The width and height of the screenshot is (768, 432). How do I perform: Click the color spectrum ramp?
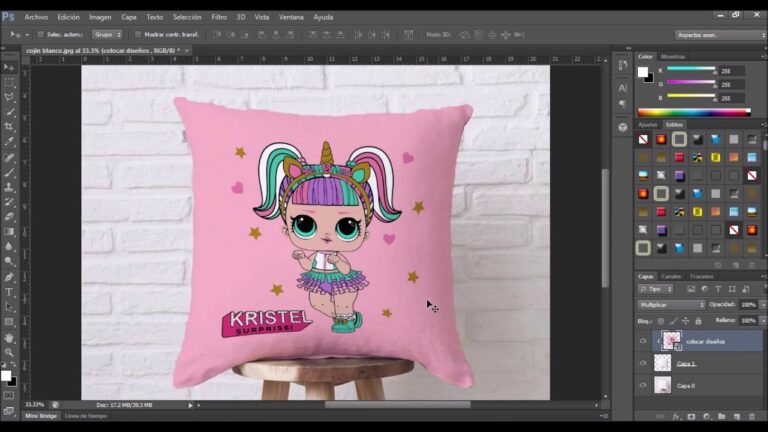click(694, 113)
